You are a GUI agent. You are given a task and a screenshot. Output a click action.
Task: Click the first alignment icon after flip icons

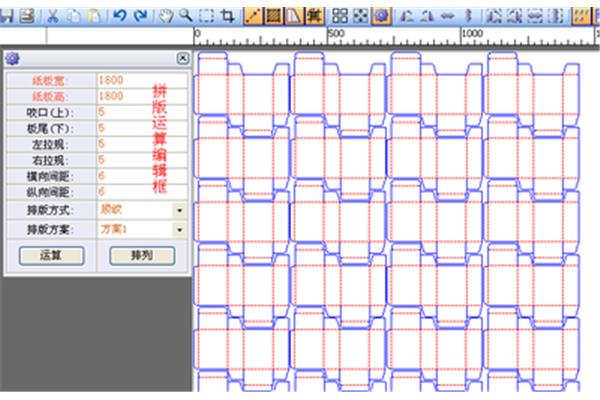click(x=494, y=16)
